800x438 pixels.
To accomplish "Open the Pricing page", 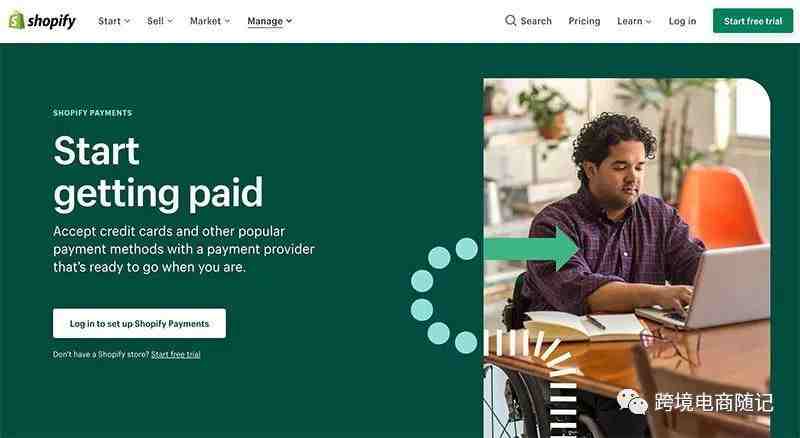I will (x=584, y=21).
